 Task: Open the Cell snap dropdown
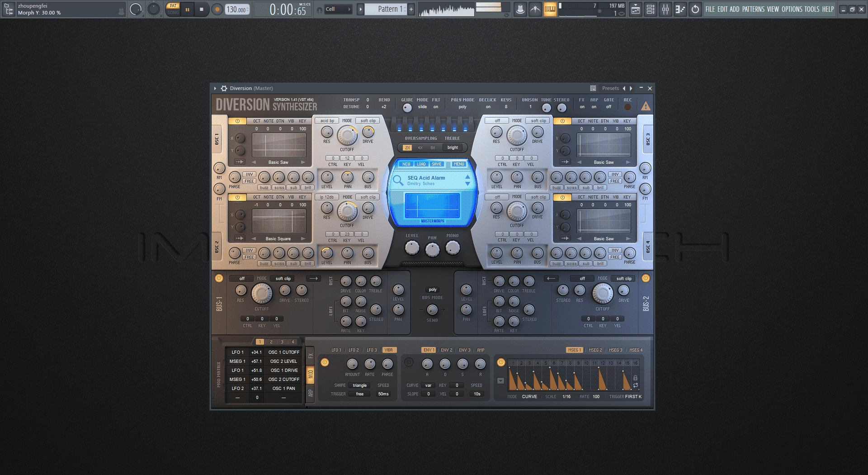pos(339,9)
